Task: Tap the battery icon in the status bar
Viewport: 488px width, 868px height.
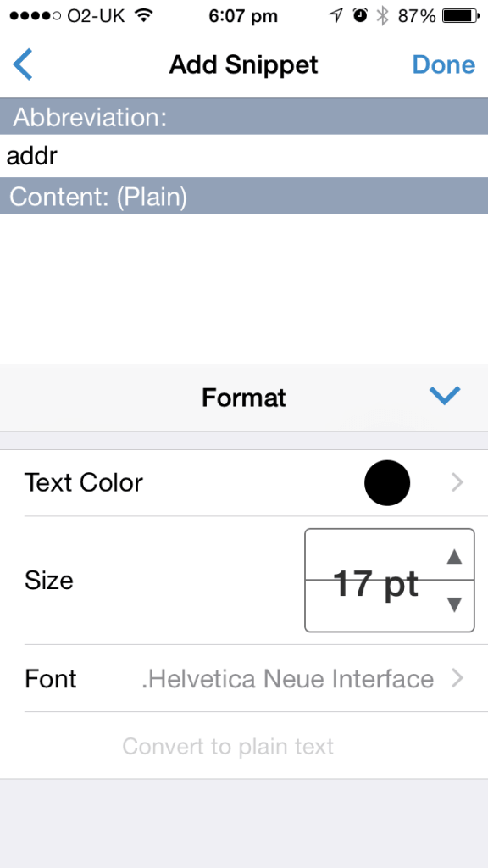Action: pos(460,14)
